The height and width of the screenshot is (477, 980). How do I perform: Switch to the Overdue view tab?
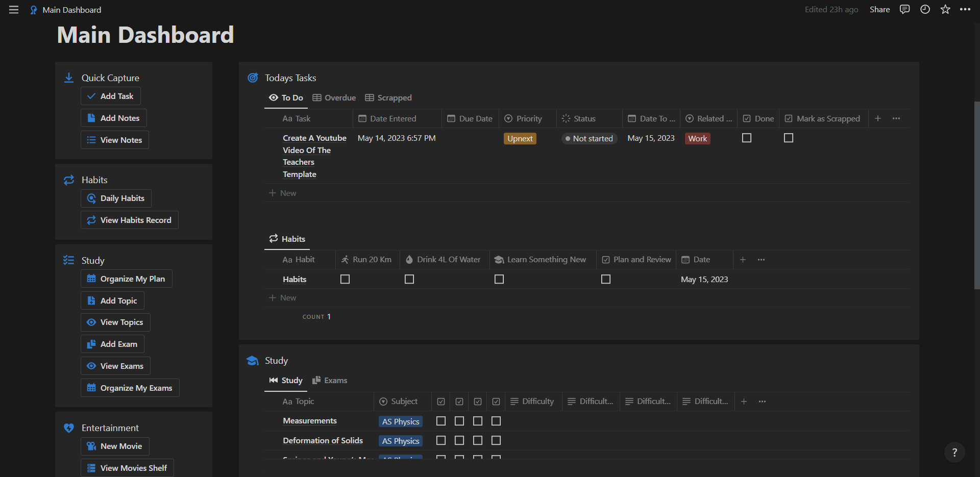pos(334,97)
